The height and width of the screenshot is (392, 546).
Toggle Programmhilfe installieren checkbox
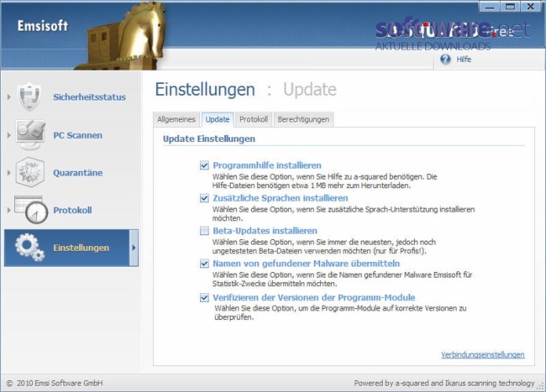[x=204, y=165]
